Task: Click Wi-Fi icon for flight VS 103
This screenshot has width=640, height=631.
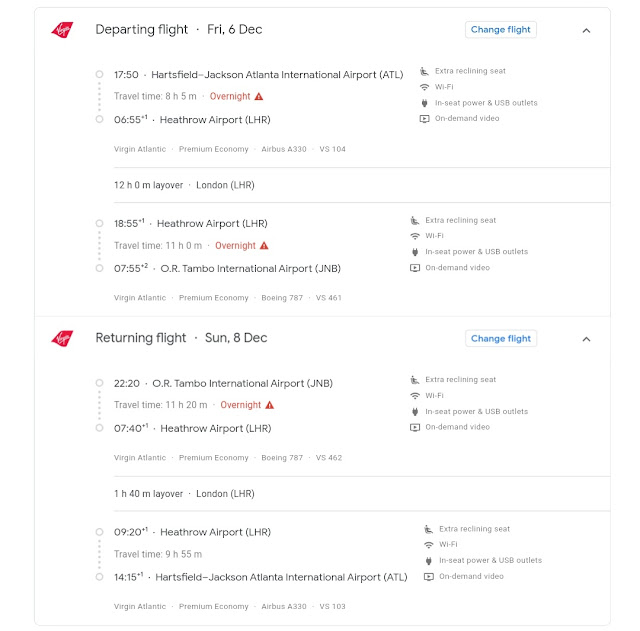Action: (x=428, y=545)
